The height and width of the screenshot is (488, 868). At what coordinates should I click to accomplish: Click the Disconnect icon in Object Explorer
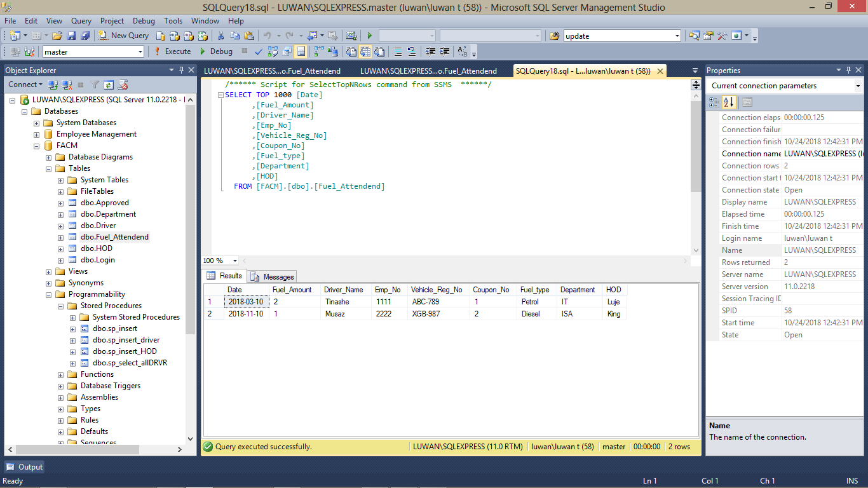tap(67, 85)
